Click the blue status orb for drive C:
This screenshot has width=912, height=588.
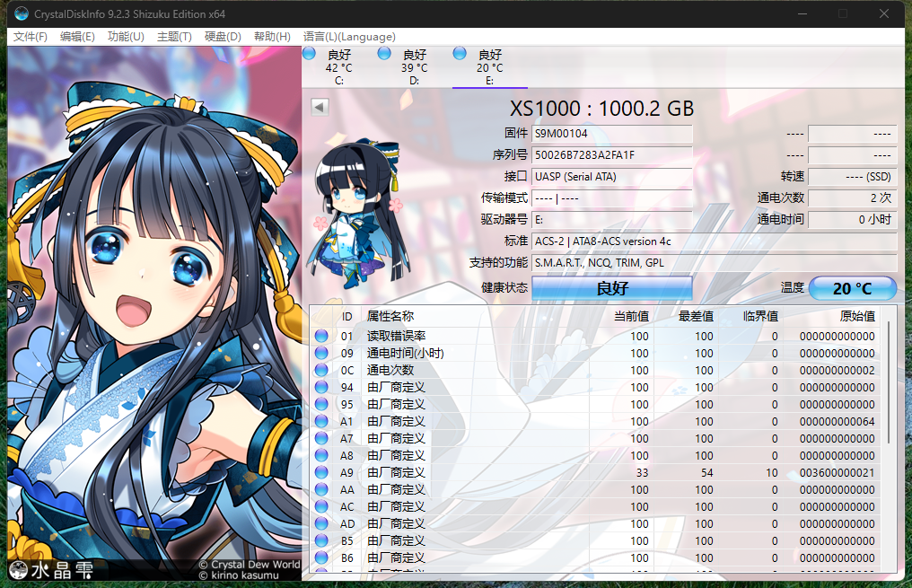pos(309,54)
